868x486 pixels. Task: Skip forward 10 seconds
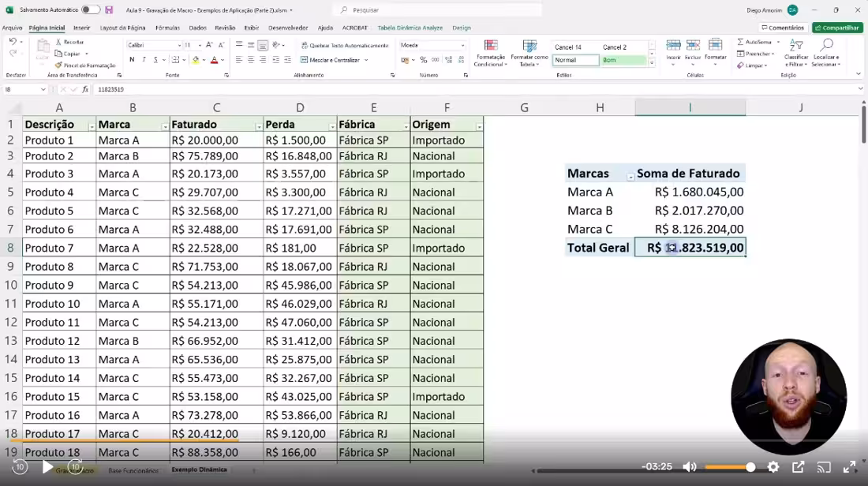pyautogui.click(x=75, y=467)
